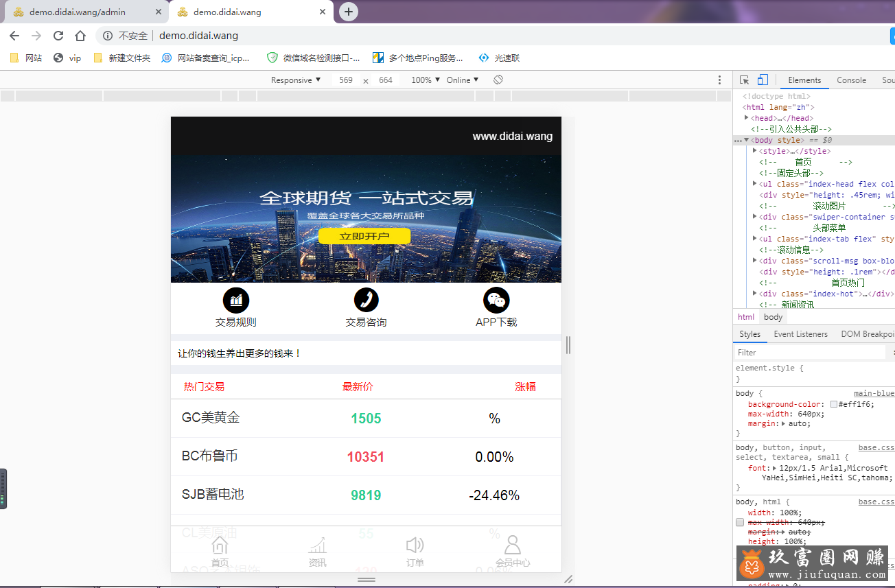895x588 pixels.
Task: Tap the 会员中心 person icon in bottom nav
Action: click(x=513, y=545)
